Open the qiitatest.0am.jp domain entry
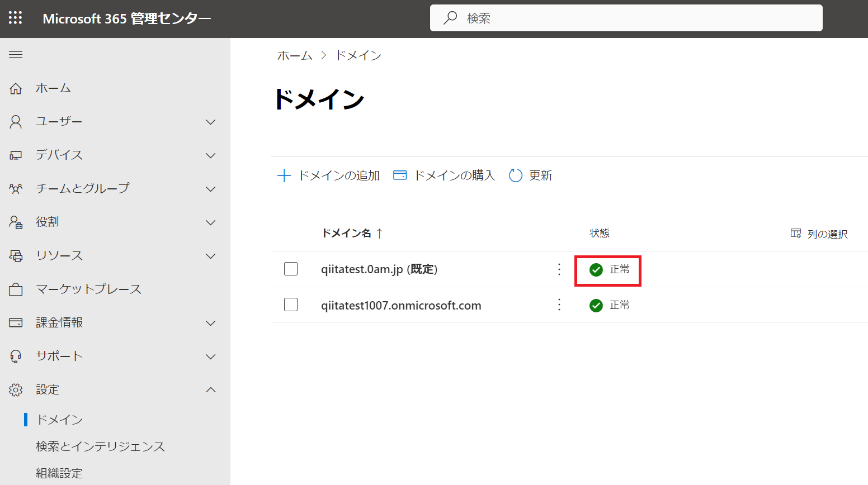The width and height of the screenshot is (868, 485). pos(379,269)
